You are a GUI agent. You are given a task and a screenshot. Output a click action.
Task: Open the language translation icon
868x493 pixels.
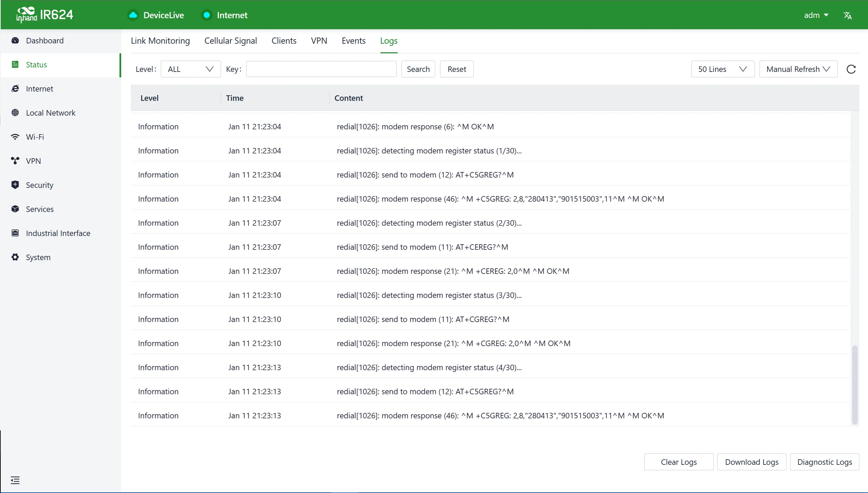click(847, 15)
